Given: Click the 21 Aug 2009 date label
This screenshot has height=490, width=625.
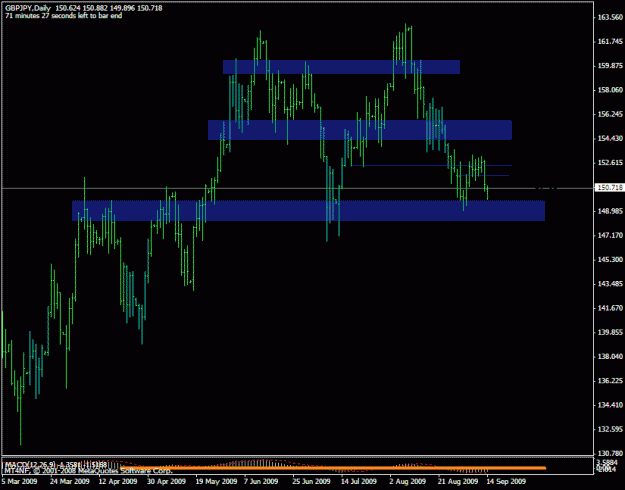Looking at the screenshot, I should [x=458, y=482].
